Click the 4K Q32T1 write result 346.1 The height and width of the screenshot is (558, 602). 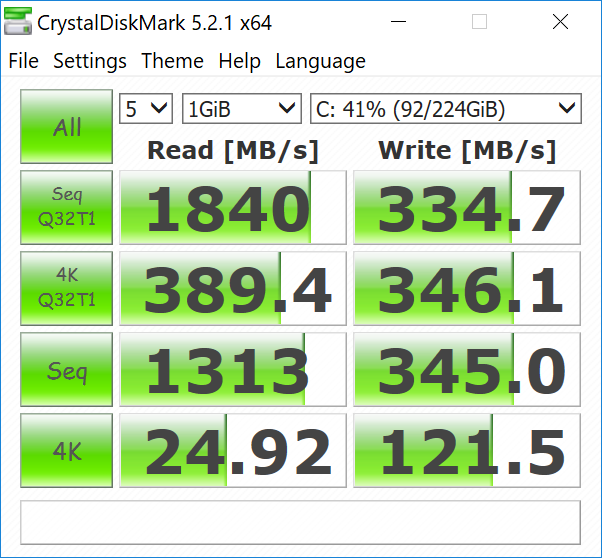[467, 288]
